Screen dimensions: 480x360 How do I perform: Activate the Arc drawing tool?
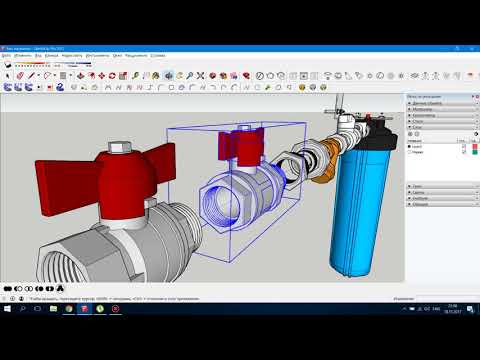47,76
